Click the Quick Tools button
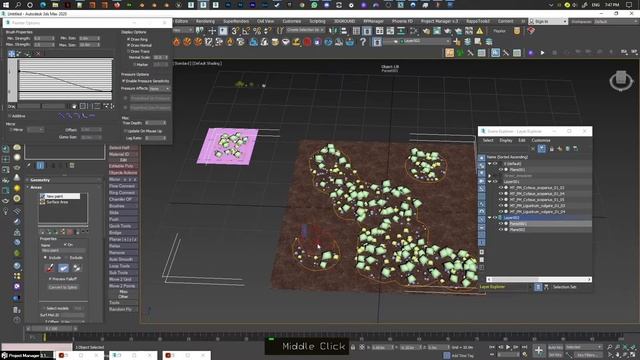Screen dimensions: 640x360 pos(123,226)
